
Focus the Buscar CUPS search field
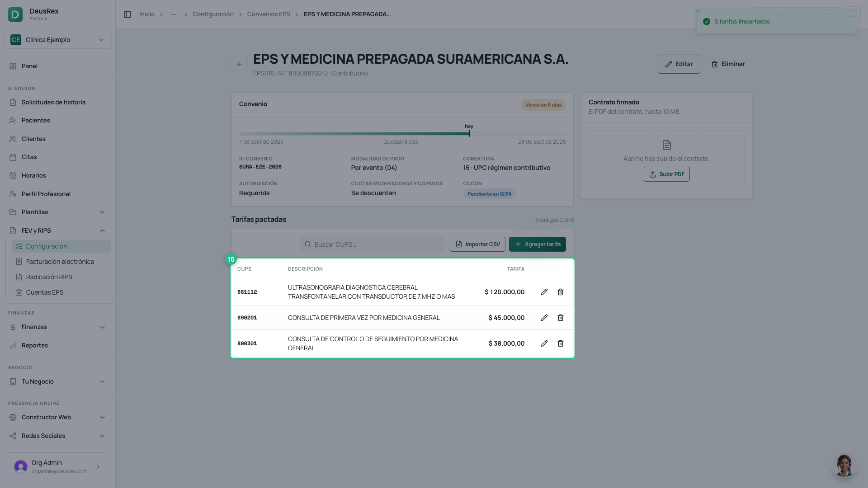pos(372,244)
